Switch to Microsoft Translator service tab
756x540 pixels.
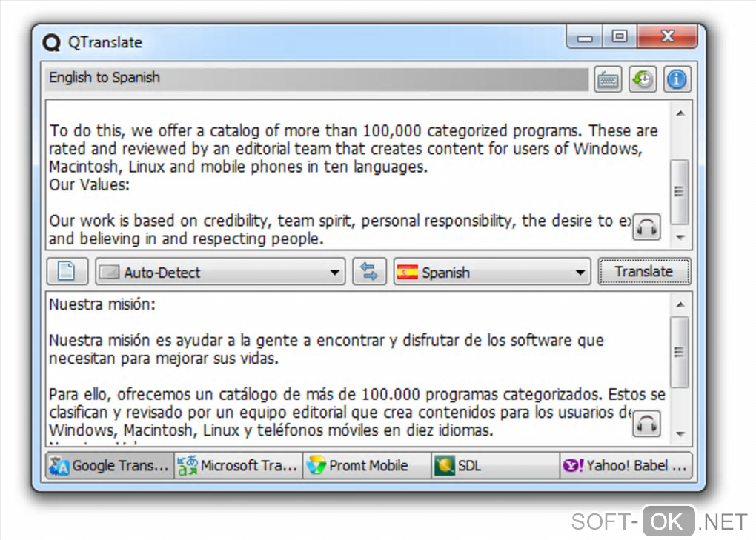tap(238, 466)
